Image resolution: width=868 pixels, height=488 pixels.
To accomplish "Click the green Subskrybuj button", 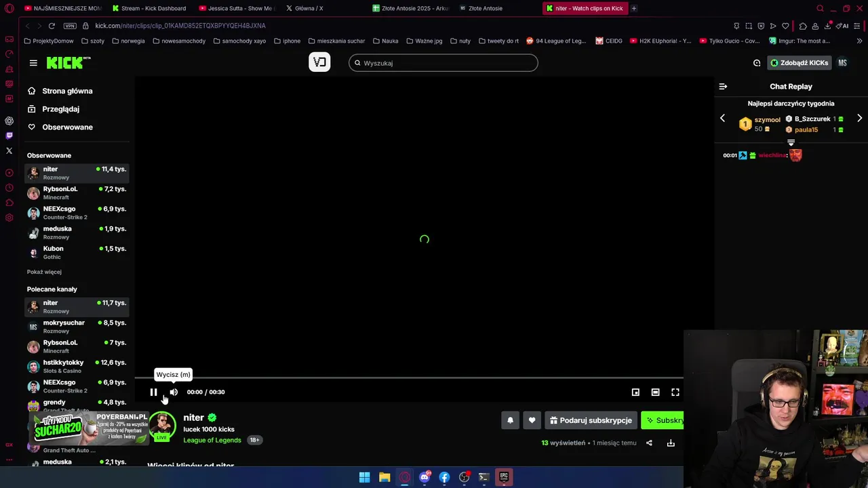I will [x=663, y=420].
